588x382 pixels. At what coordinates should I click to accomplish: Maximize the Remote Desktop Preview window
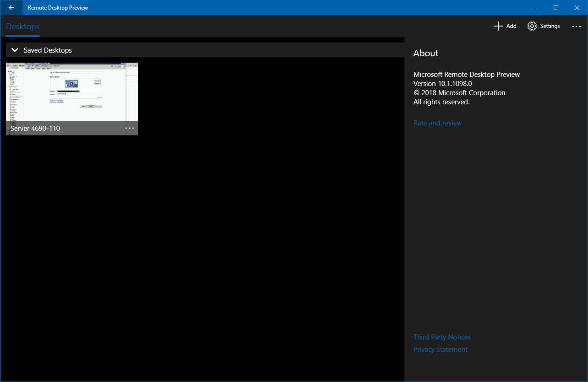point(556,7)
